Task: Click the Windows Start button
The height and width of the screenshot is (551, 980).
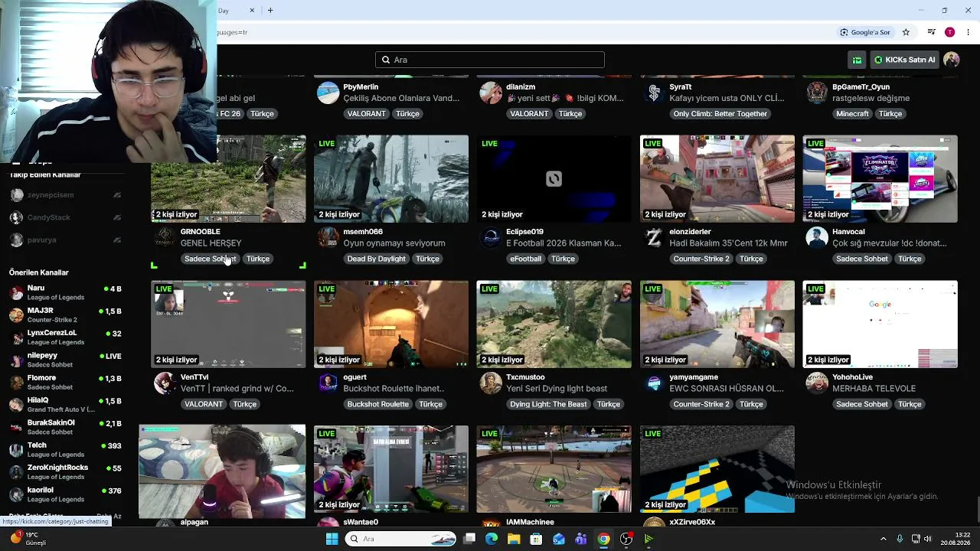Action: click(332, 539)
